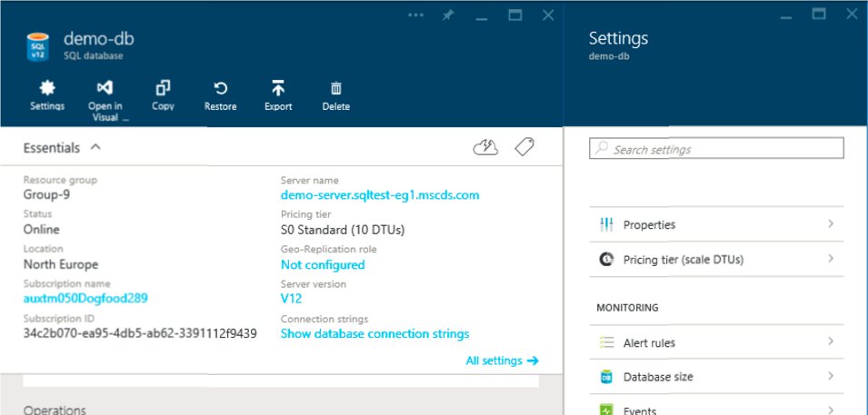Open the ellipsis more-options menu
Image resolution: width=868 pixels, height=415 pixels.
[x=415, y=15]
